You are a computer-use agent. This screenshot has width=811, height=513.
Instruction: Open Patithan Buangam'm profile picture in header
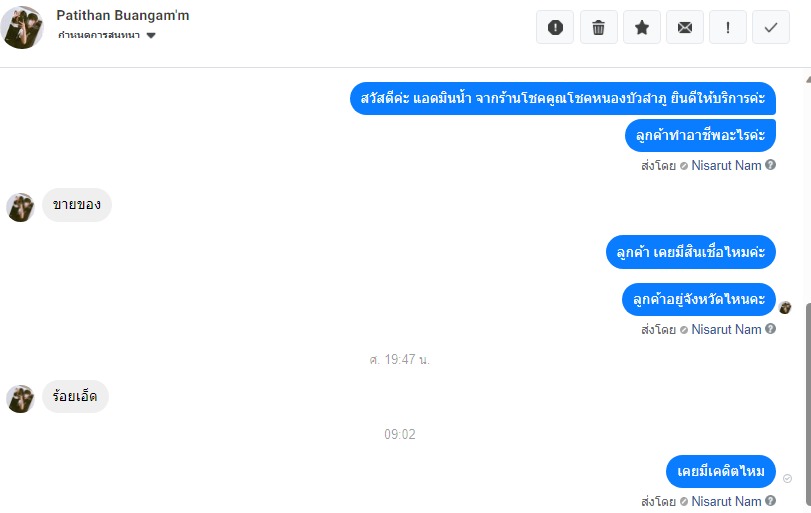coord(22,27)
